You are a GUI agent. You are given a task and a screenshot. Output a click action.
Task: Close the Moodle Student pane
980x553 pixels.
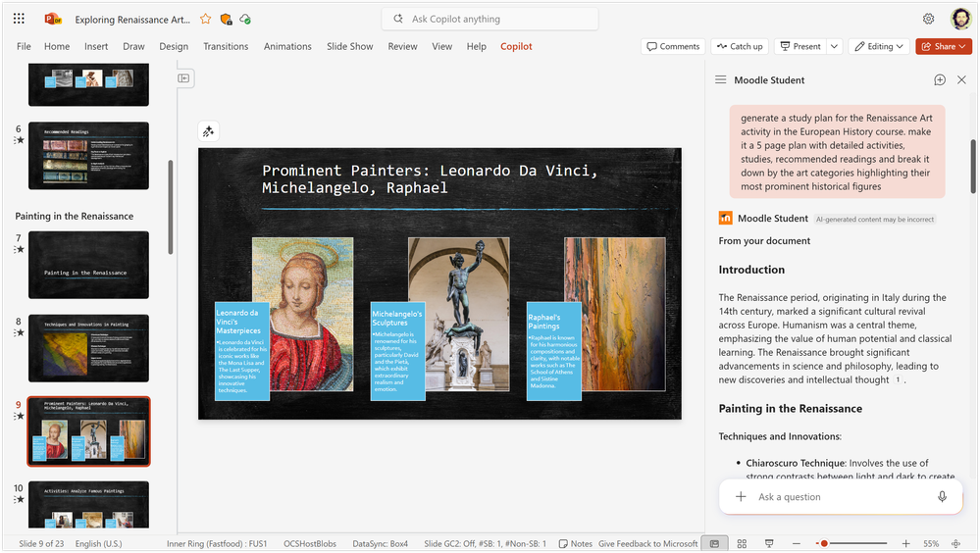coord(962,80)
